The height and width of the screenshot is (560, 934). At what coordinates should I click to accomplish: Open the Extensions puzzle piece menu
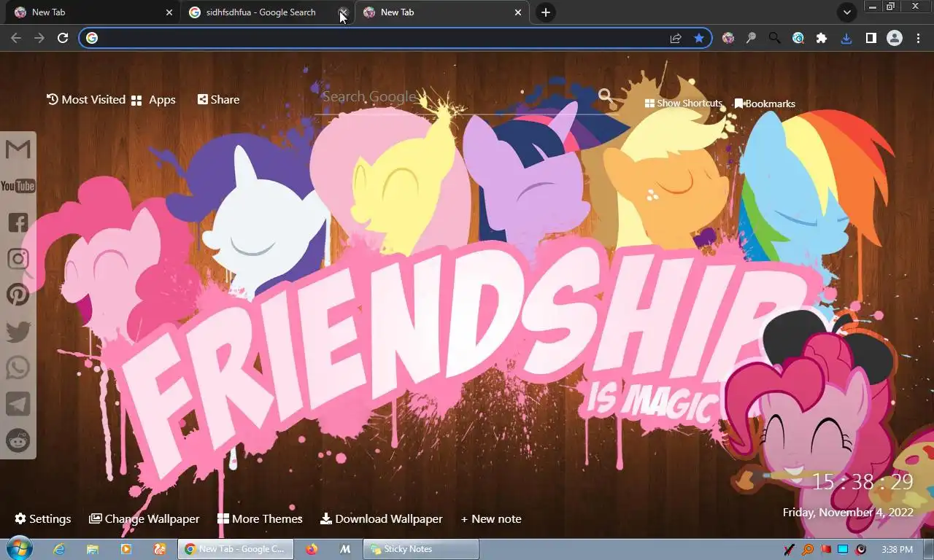point(822,38)
